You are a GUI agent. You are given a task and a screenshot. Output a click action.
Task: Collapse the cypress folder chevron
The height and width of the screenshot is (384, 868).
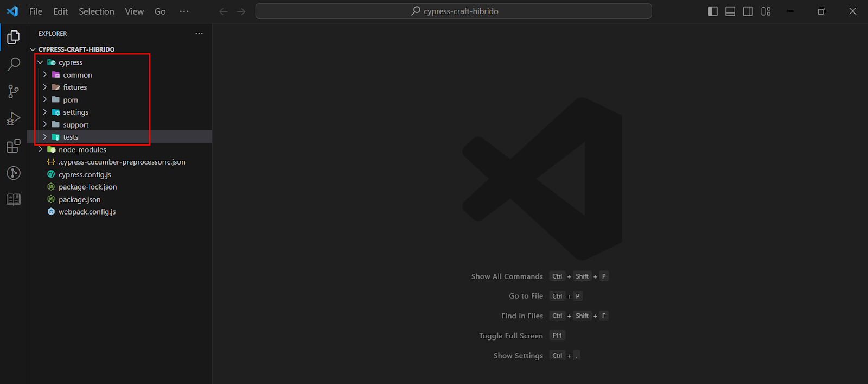tap(40, 62)
